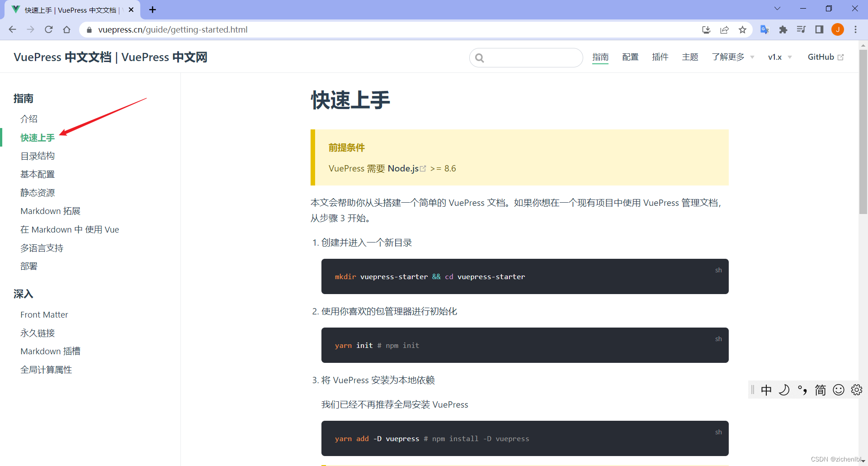Bookmark this page with the star

click(742, 29)
